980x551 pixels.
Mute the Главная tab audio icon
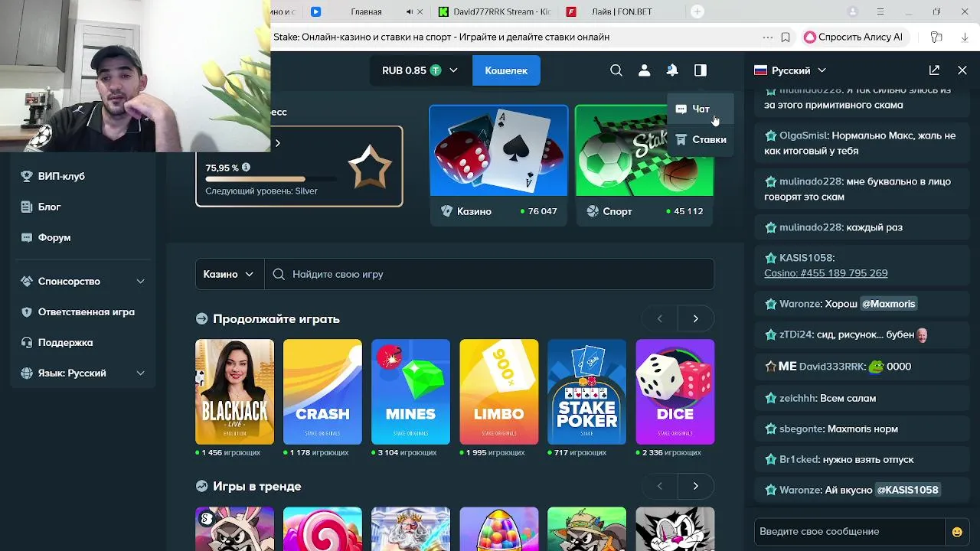point(409,11)
